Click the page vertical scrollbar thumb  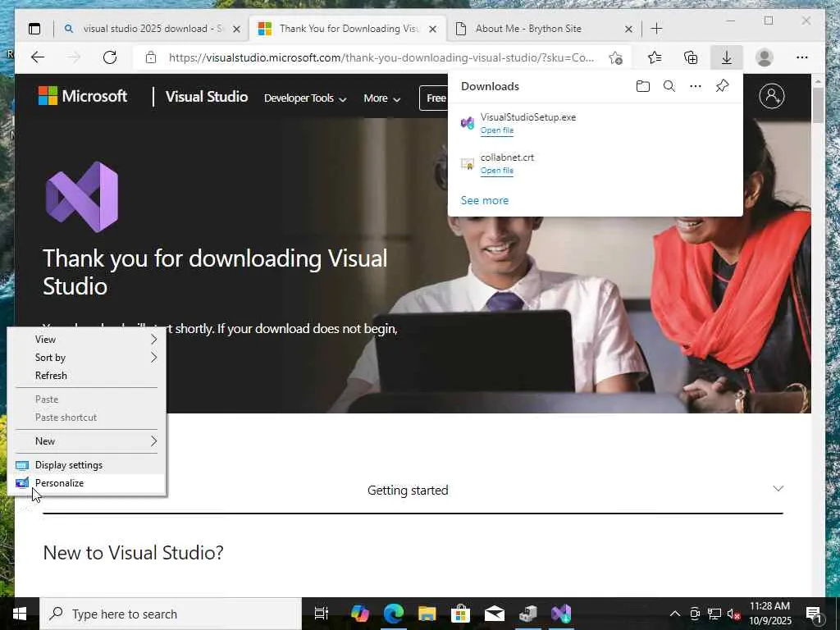(818, 105)
